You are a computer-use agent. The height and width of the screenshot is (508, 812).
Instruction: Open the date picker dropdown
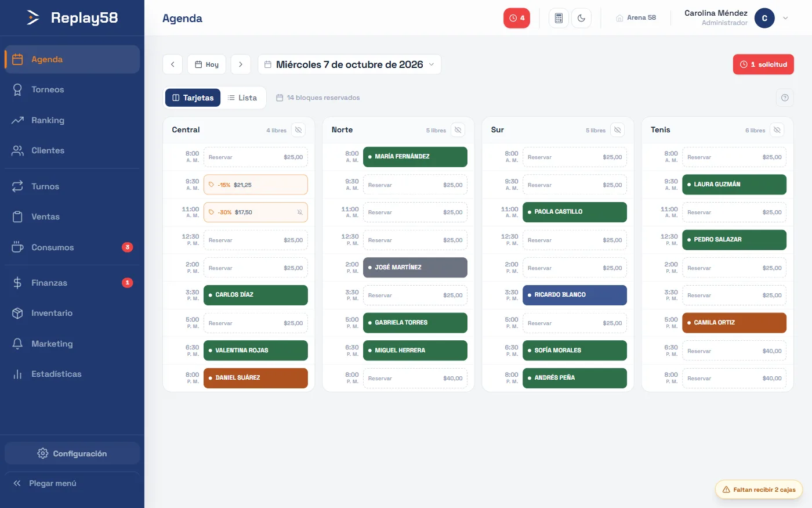[x=349, y=64]
